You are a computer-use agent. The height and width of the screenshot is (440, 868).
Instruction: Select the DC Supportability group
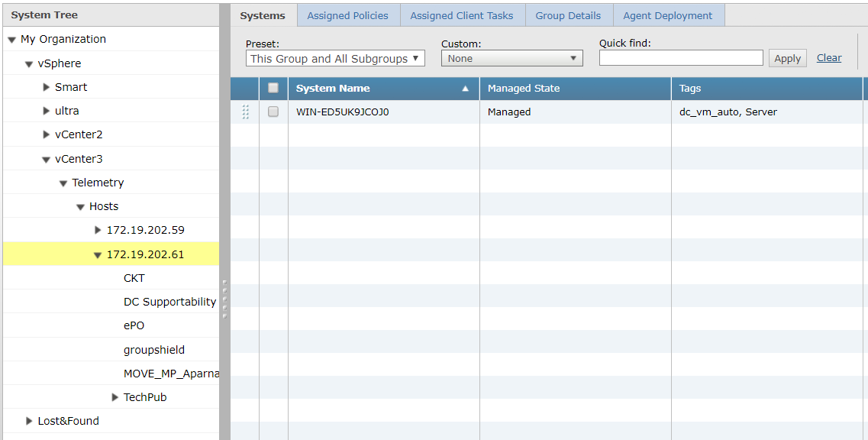[169, 302]
